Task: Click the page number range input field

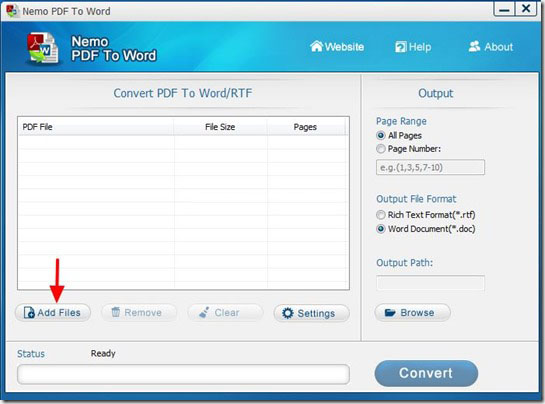Action: [430, 167]
